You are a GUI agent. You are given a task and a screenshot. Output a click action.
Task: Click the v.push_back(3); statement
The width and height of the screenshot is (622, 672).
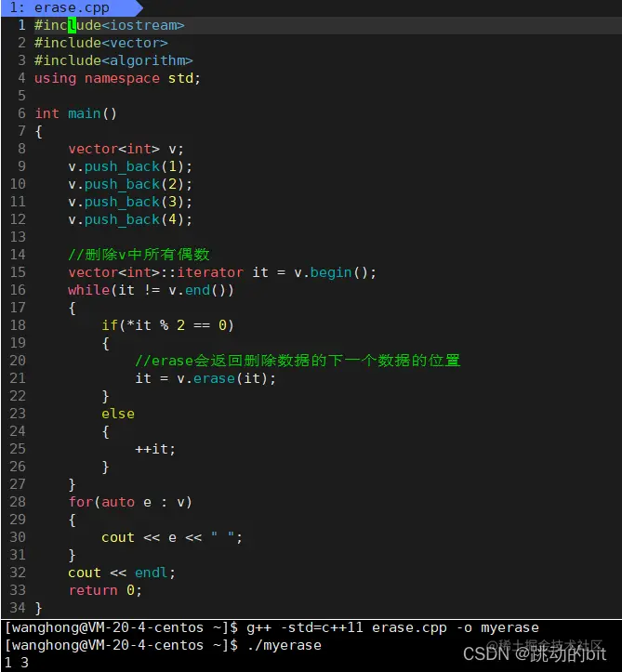click(x=130, y=202)
